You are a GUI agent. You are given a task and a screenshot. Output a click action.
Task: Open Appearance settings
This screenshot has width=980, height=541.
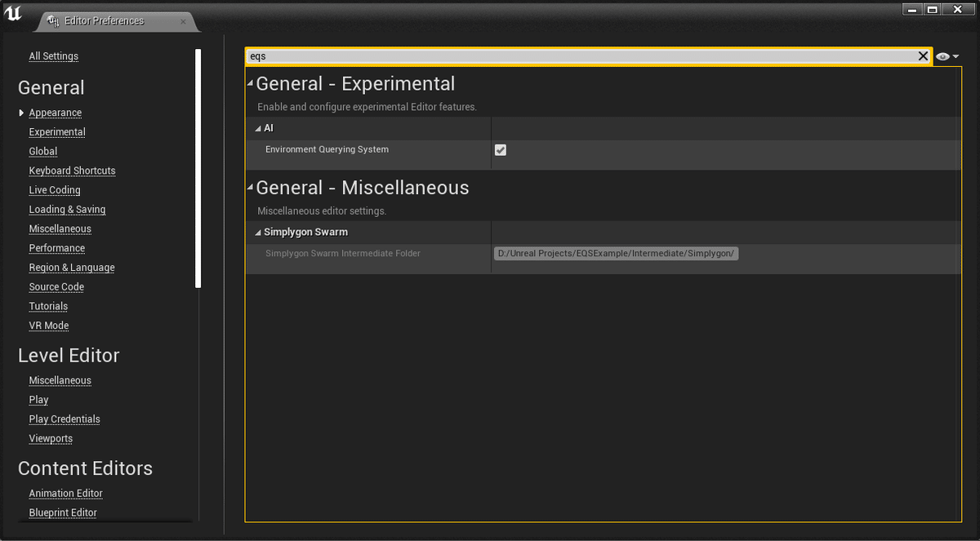point(56,113)
